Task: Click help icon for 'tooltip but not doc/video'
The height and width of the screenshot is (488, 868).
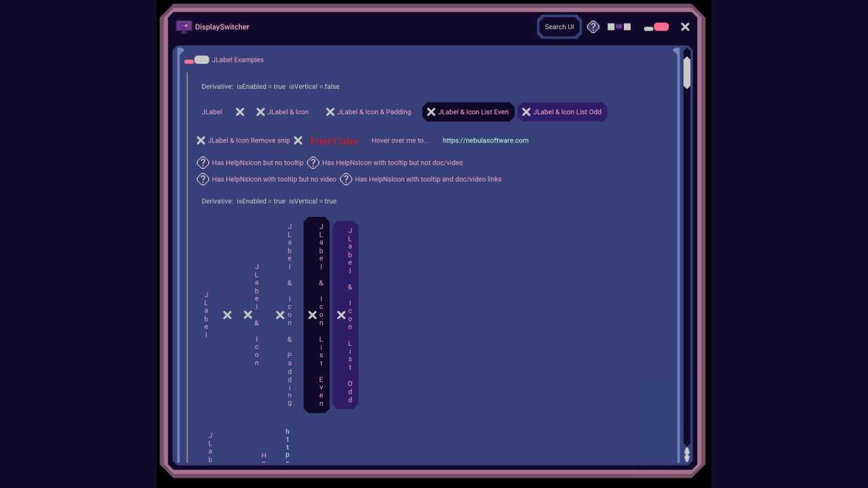Action: [x=313, y=163]
